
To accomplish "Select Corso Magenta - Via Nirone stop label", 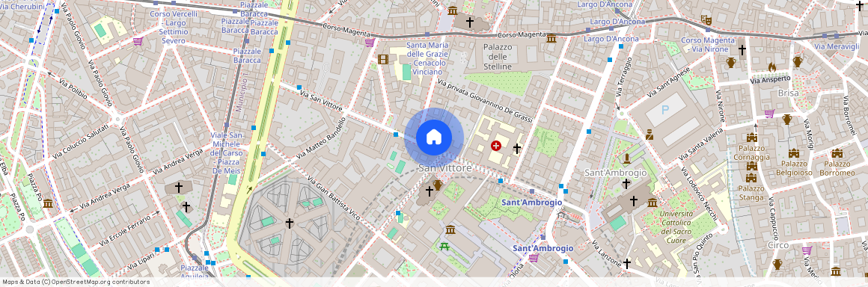I will (708, 44).
